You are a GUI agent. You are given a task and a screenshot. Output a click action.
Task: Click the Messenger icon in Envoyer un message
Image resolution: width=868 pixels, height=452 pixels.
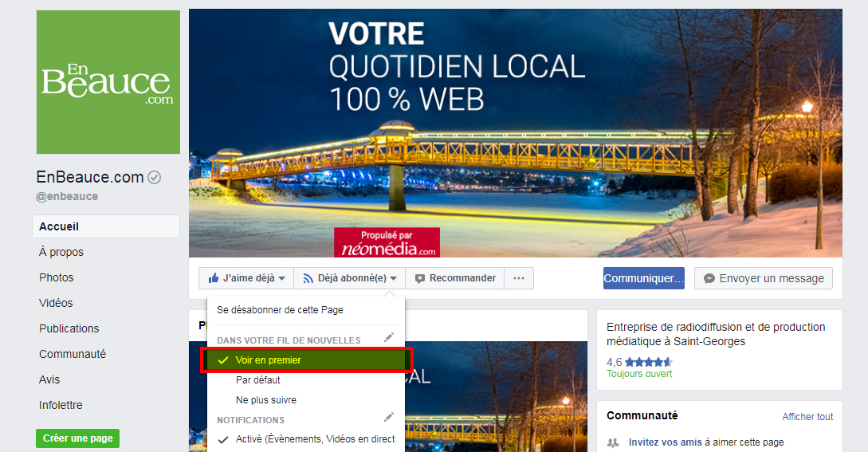[709, 279]
